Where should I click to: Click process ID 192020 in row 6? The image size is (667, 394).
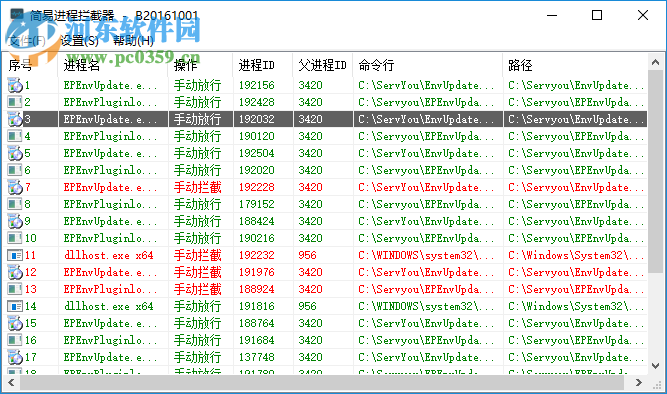257,170
